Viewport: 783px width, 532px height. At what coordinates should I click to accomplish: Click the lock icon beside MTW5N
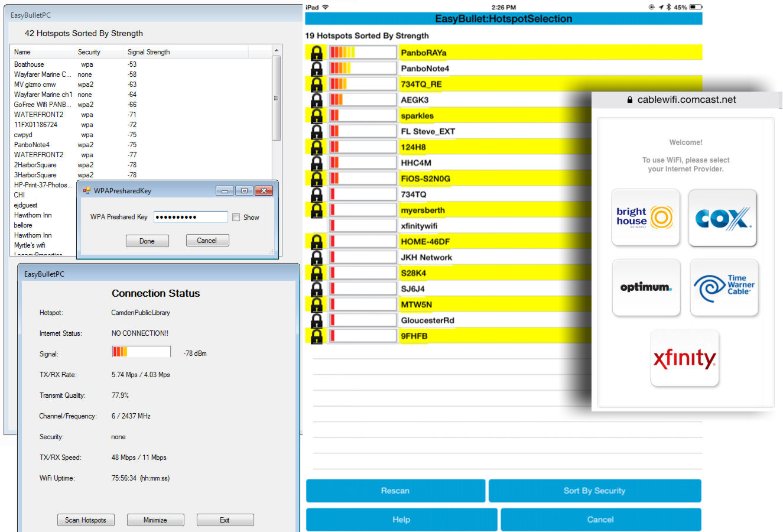317,304
